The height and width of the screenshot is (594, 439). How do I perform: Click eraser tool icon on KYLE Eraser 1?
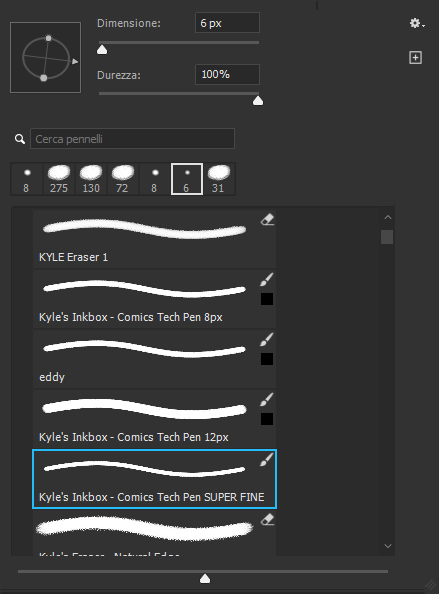(267, 220)
